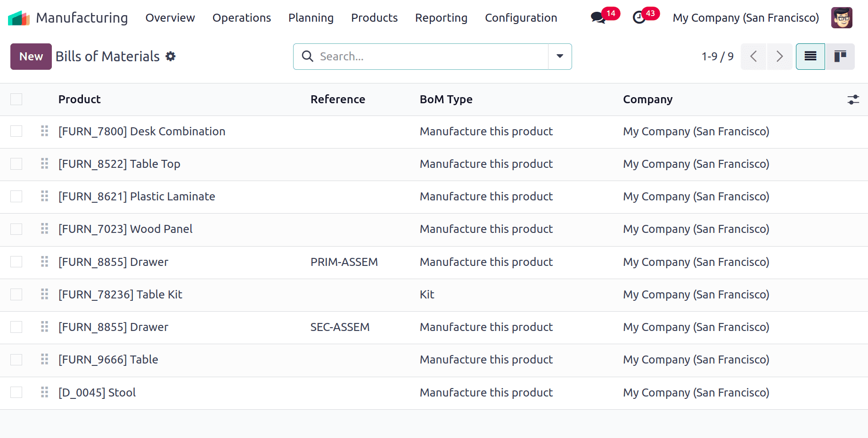Click drag handle for Desk Combination row

(45, 131)
